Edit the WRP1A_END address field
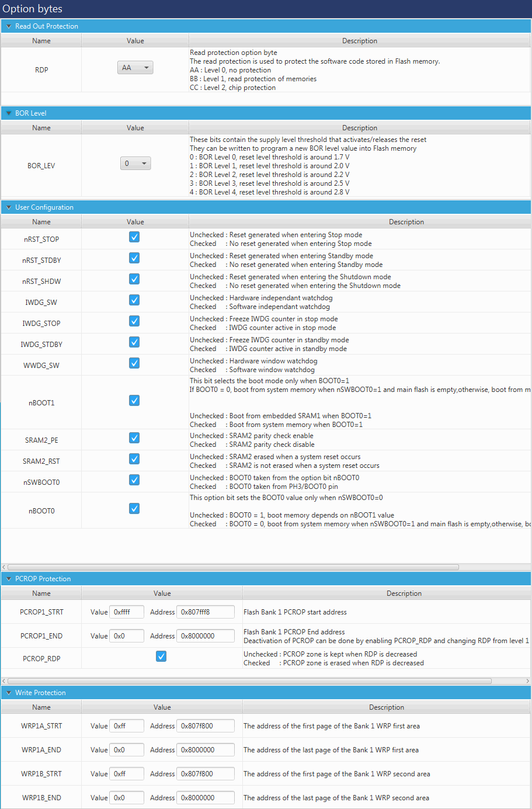This screenshot has height=809, width=532. coord(206,750)
